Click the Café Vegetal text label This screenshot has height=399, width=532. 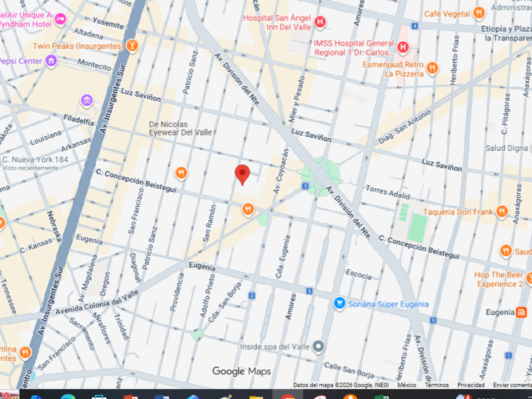tap(447, 14)
